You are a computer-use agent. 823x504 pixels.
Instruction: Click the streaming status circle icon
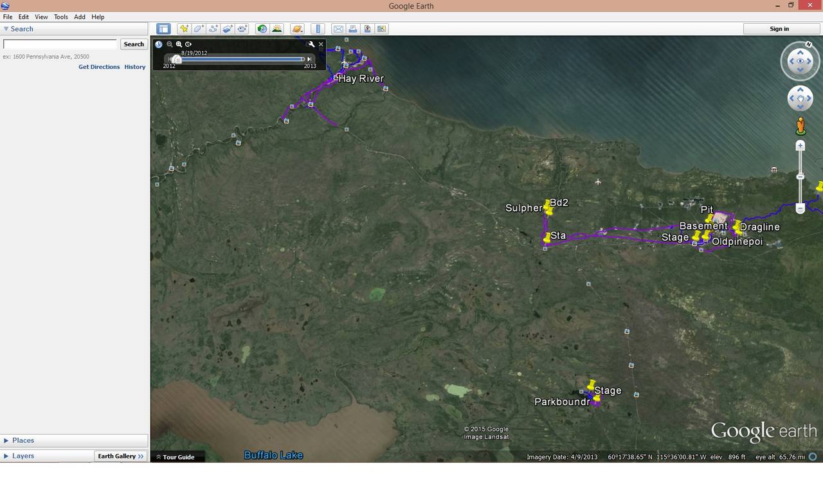click(813, 457)
